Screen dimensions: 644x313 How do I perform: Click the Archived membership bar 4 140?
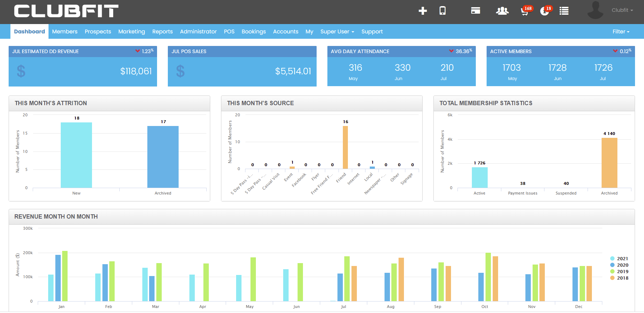pyautogui.click(x=609, y=163)
